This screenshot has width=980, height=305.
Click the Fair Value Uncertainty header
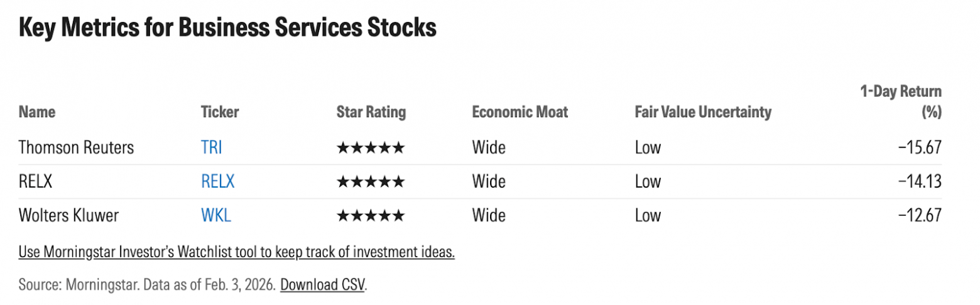coord(702,112)
